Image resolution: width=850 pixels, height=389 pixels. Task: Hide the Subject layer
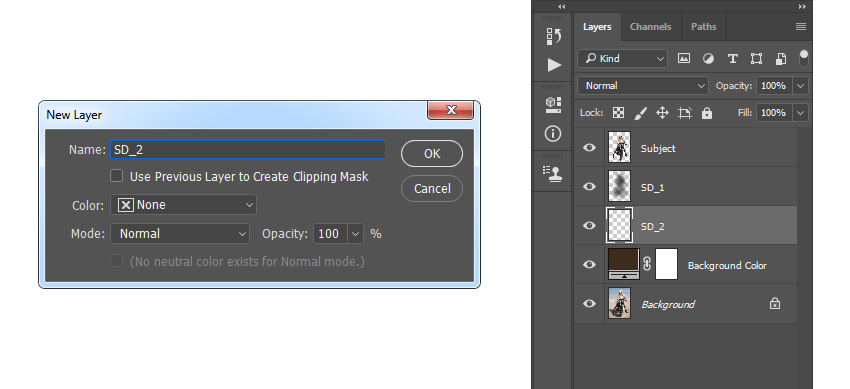pos(589,147)
